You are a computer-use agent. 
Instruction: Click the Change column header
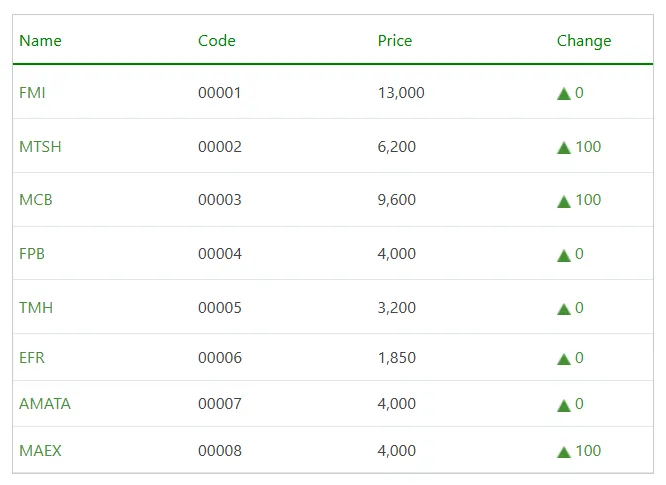[584, 41]
